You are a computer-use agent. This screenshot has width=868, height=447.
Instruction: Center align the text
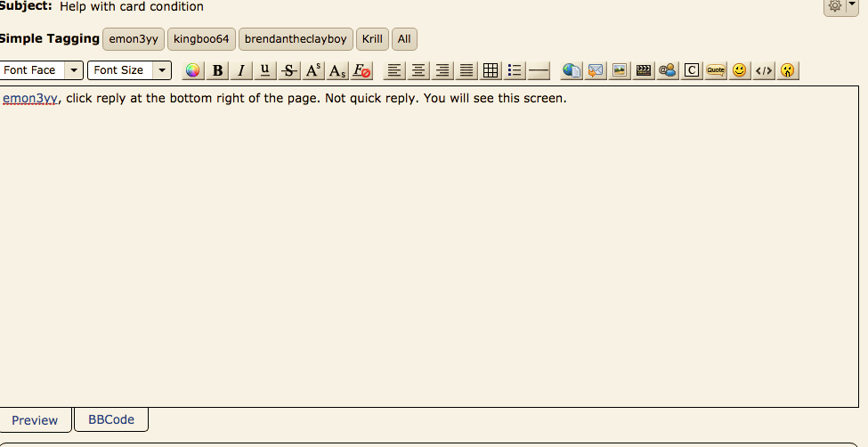coord(418,70)
